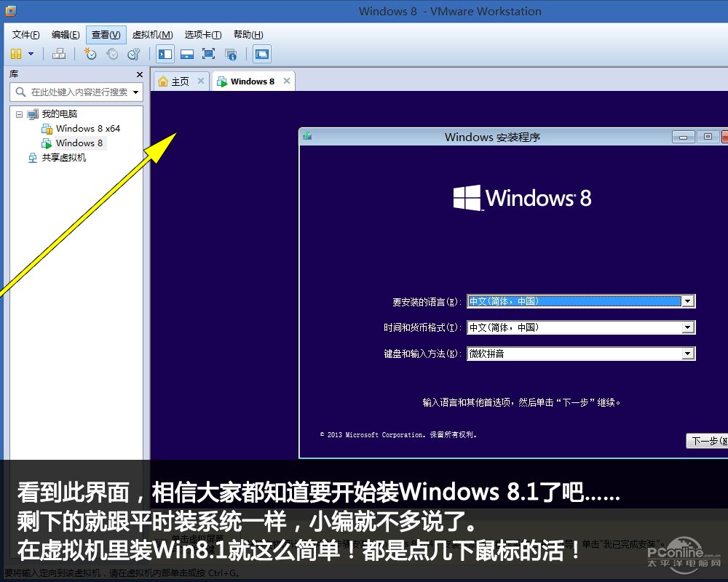Screen dimensions: 728x582
Task: Click the home icon on 主页 tab
Action: pyautogui.click(x=163, y=81)
